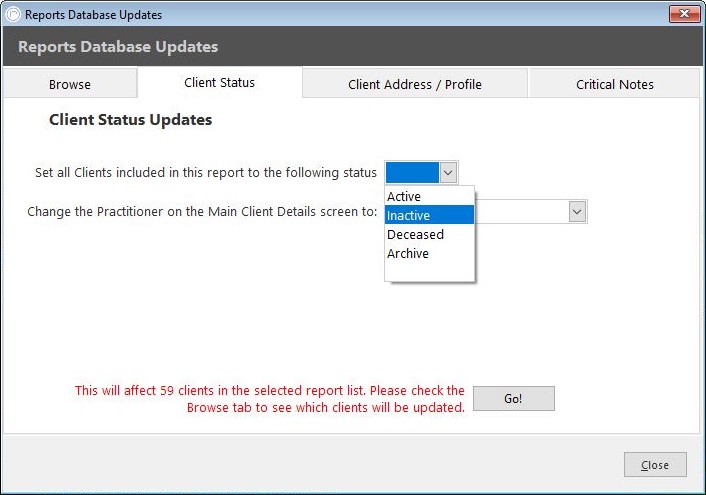
Task: Choose Active from the status list
Action: [x=430, y=196]
